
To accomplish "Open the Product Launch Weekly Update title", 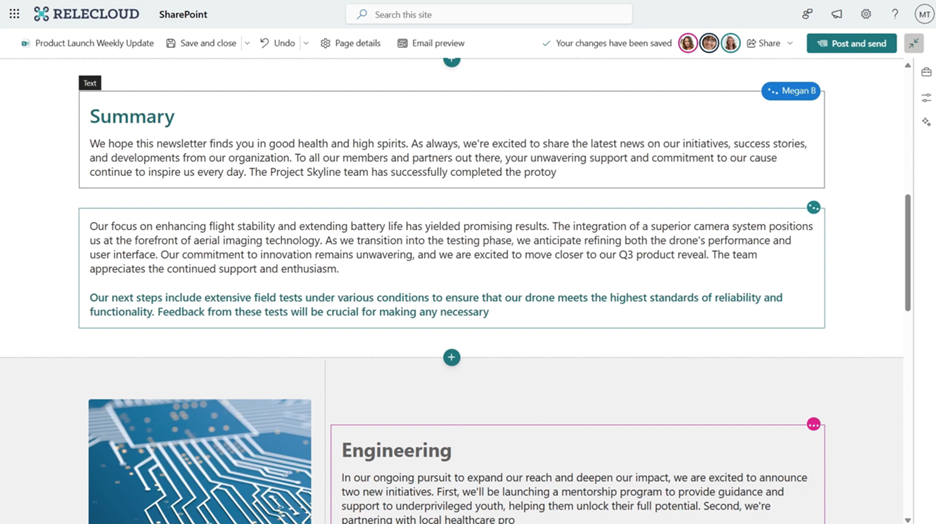I will pos(88,43).
